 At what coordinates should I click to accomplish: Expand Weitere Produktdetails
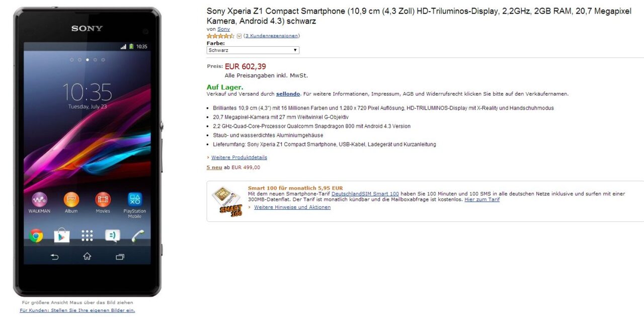[239, 157]
